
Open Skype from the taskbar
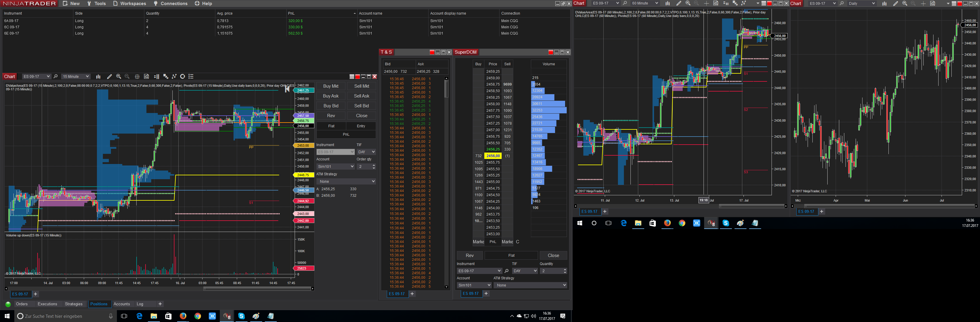241,316
